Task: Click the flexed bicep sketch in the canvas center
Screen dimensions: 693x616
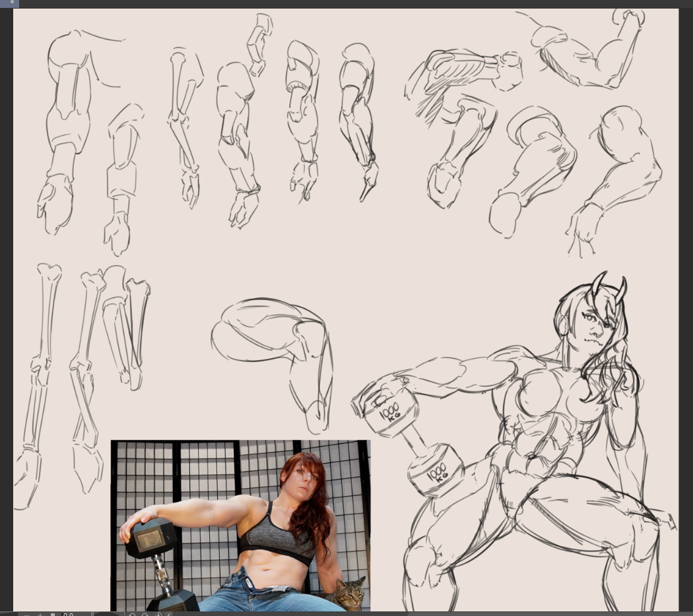Action: [271, 365]
